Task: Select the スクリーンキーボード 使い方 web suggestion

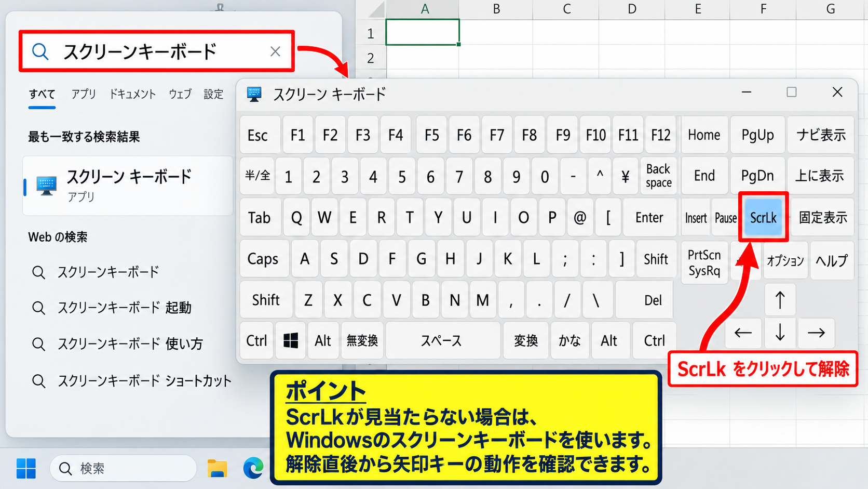Action: pos(130,343)
